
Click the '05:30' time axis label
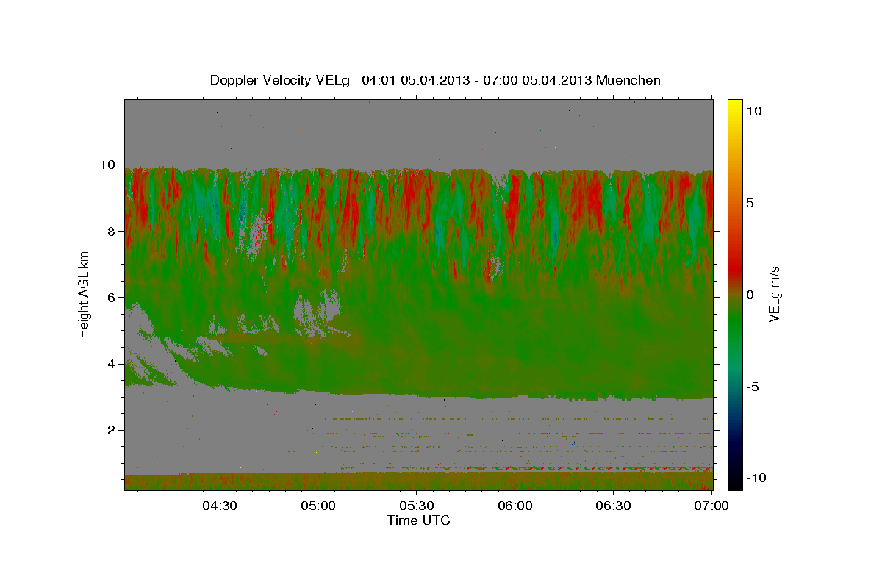tap(416, 506)
